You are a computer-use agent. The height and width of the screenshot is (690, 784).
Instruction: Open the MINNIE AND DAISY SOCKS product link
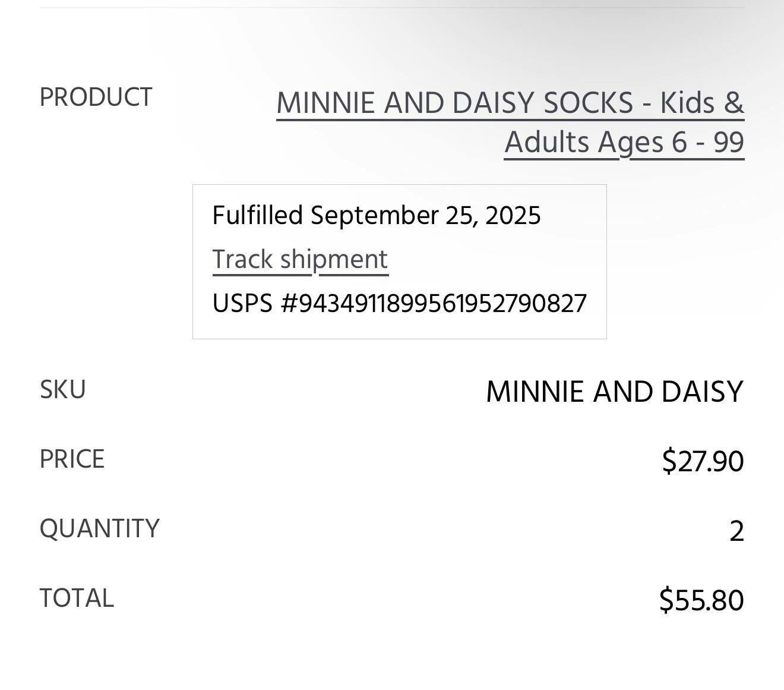(x=510, y=103)
